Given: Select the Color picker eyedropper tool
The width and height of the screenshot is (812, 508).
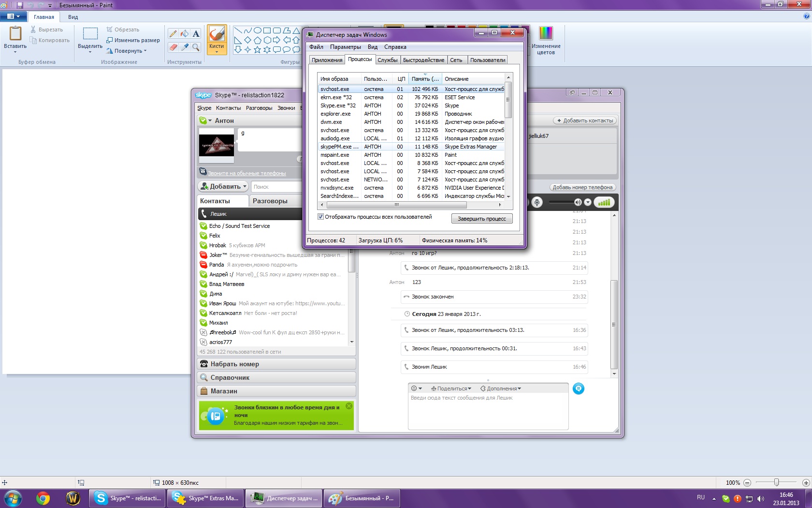Looking at the screenshot, I should click(184, 47).
